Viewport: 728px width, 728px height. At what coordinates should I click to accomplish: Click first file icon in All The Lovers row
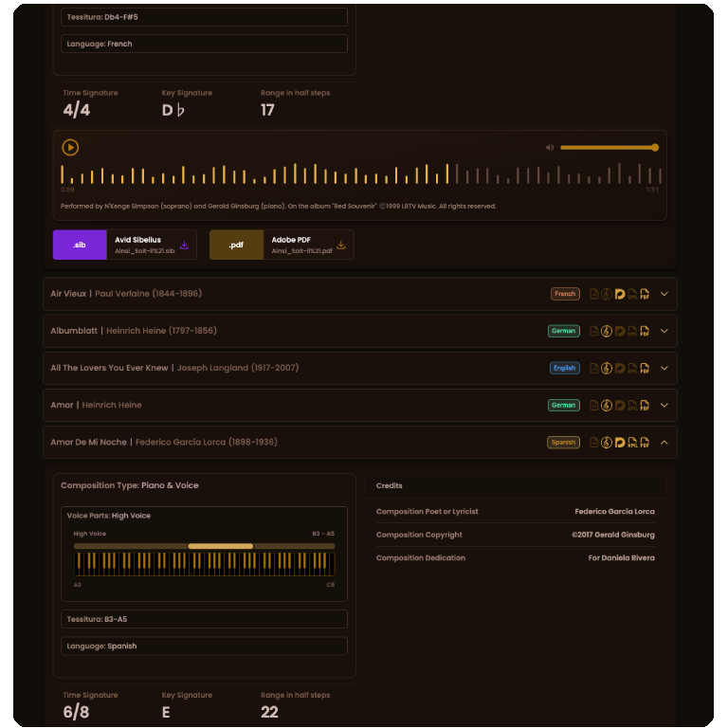point(593,368)
